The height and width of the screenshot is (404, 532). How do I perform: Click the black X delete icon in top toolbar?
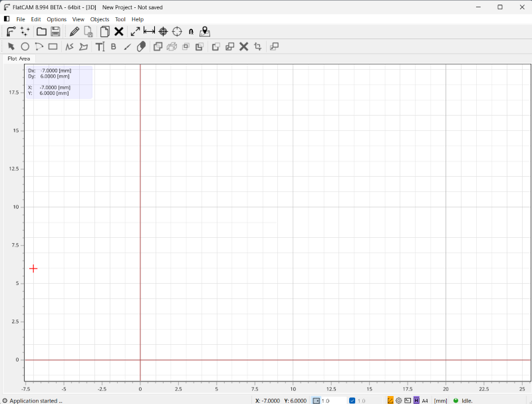[x=119, y=31]
